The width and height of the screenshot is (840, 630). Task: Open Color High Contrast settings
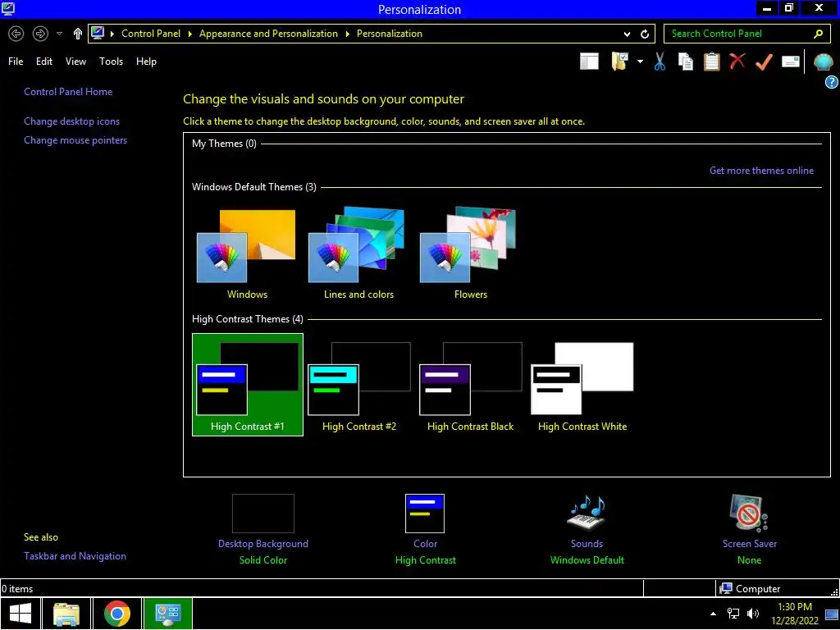pos(426,529)
